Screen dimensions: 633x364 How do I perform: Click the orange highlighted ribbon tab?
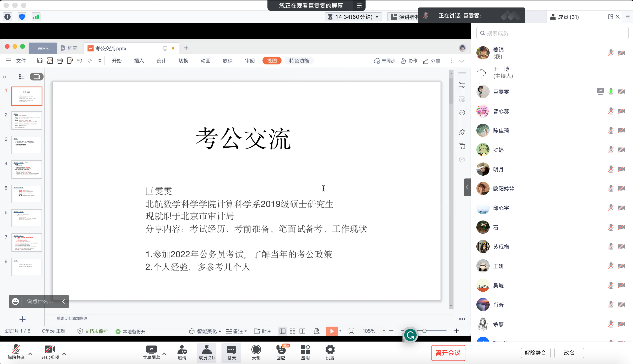click(x=272, y=61)
